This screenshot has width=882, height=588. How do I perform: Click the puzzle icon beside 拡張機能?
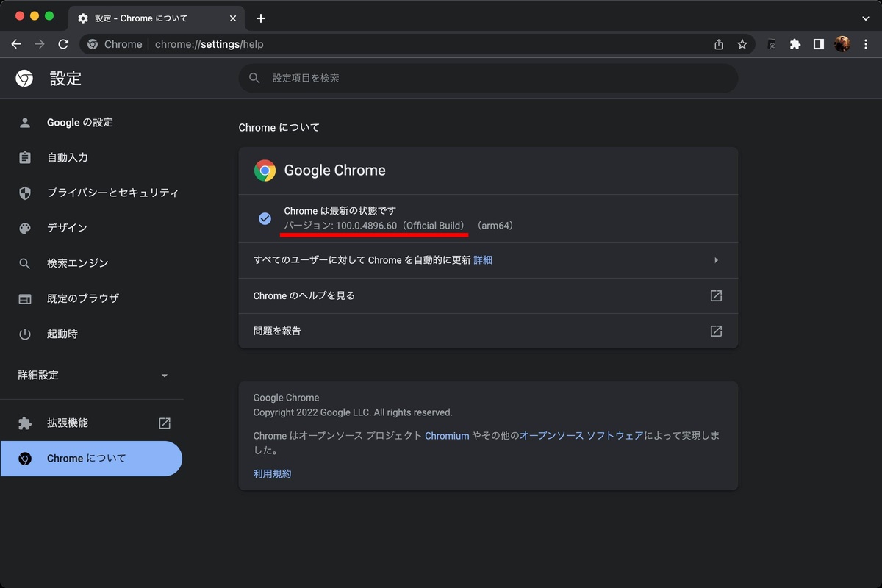point(25,423)
